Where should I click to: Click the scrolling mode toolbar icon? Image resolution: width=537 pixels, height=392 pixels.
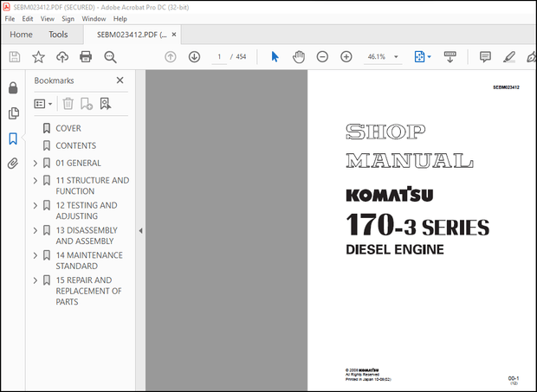[x=450, y=57]
